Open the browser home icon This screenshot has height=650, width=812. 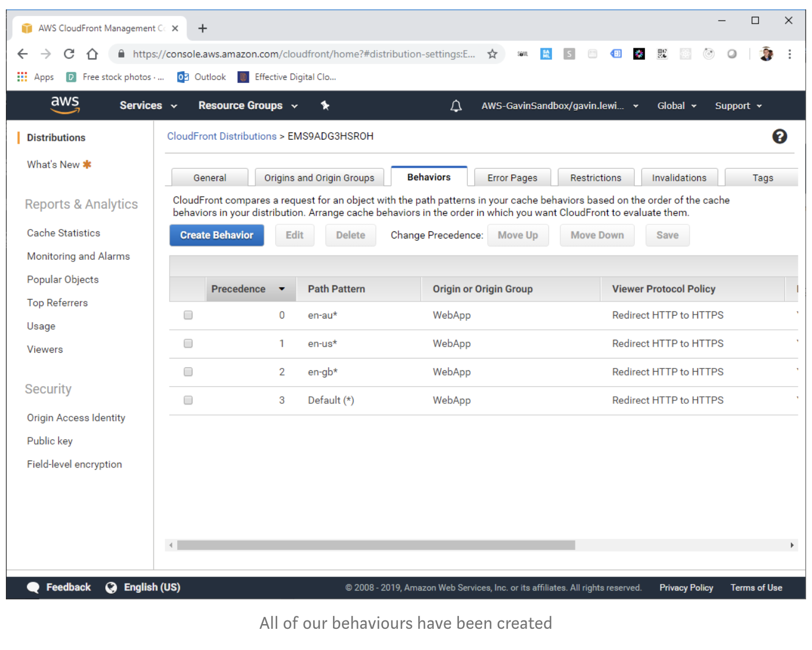coord(92,54)
